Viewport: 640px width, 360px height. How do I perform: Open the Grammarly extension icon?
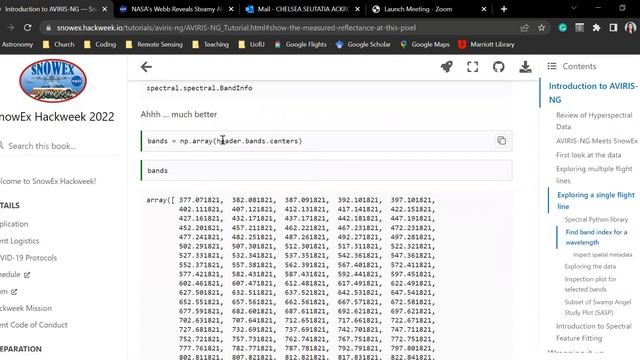pyautogui.click(x=562, y=28)
